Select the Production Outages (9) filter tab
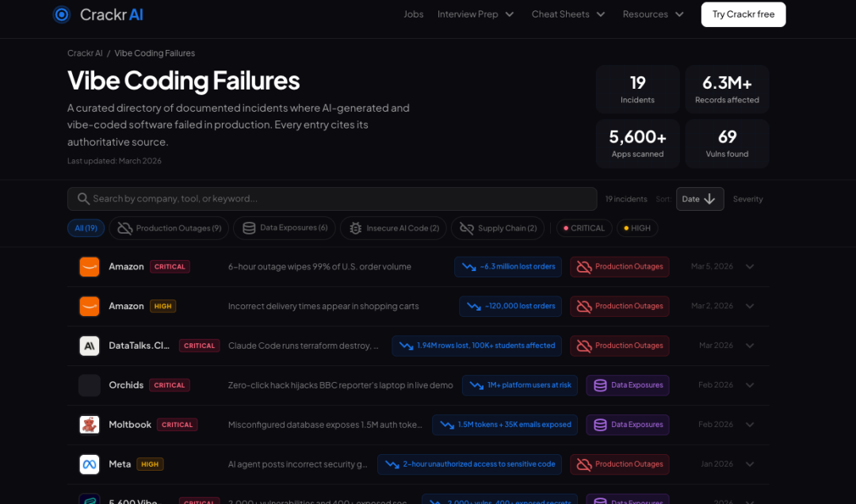 click(x=170, y=228)
